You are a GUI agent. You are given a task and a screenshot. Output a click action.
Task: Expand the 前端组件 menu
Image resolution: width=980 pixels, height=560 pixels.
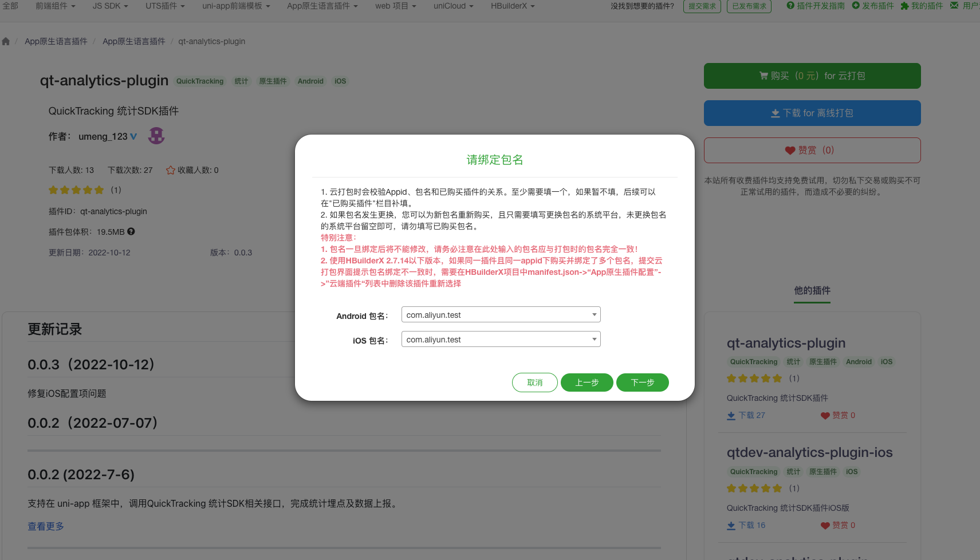[55, 6]
